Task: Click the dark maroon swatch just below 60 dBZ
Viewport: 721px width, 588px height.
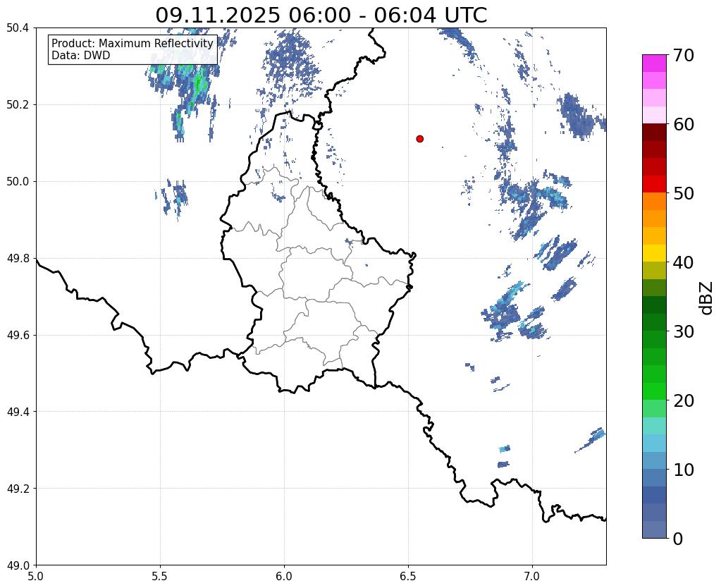Action: [654, 133]
